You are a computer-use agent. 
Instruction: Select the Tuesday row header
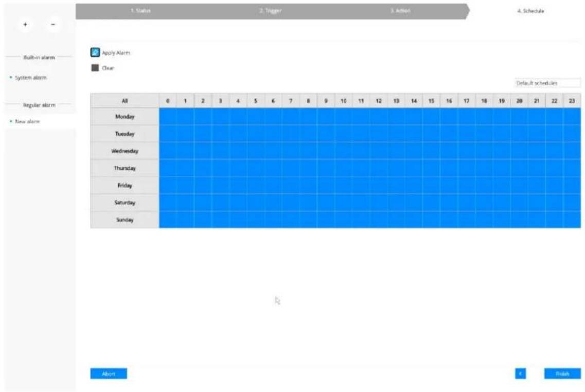click(125, 134)
